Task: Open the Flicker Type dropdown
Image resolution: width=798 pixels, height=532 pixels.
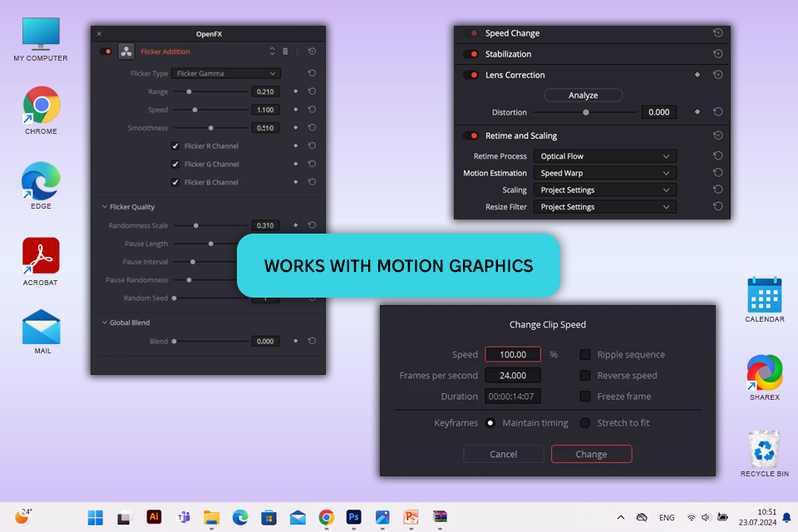Action: (226, 73)
